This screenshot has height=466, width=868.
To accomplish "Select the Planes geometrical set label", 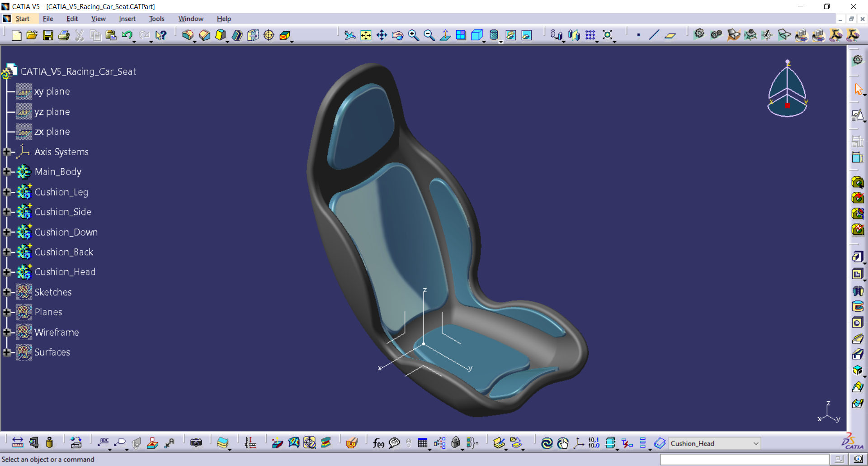I will tap(48, 312).
